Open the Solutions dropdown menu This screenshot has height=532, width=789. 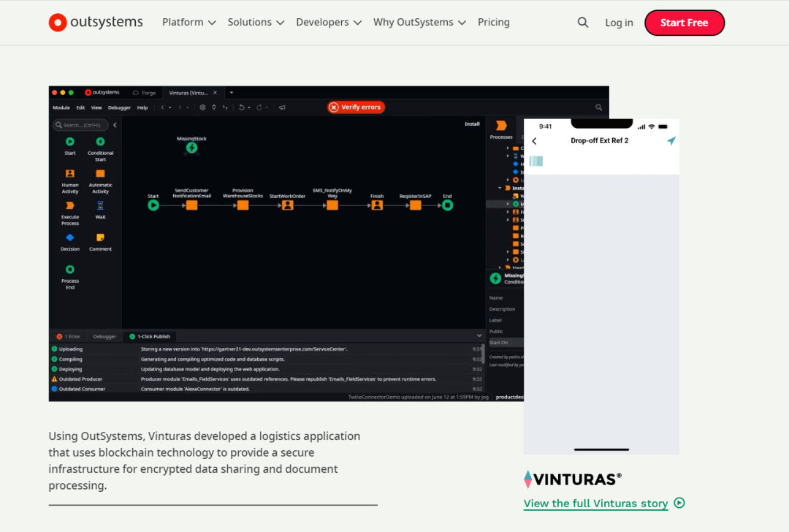(x=255, y=23)
